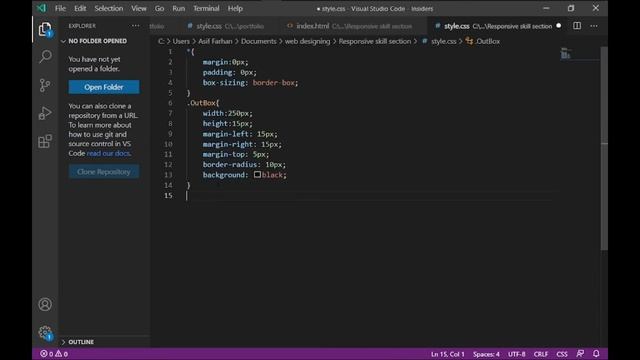Viewport: 640px width, 360px height.
Task: Open the Search view icon
Action: point(45,56)
